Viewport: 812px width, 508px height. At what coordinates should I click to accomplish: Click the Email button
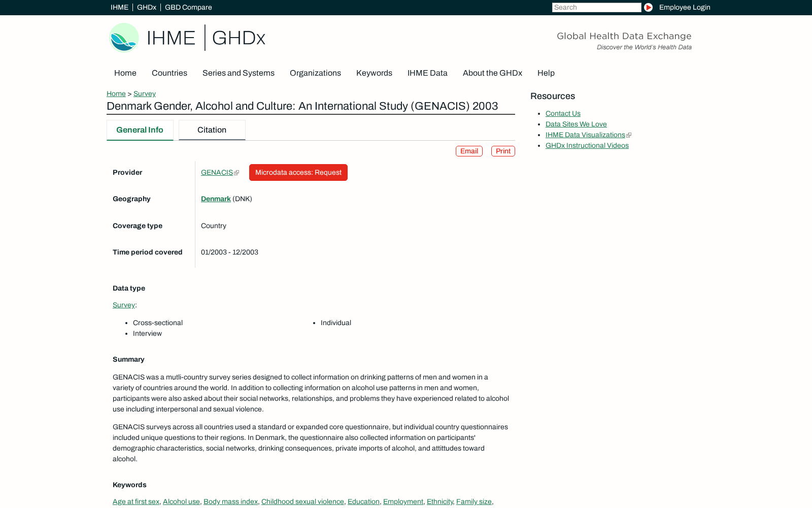tap(469, 151)
